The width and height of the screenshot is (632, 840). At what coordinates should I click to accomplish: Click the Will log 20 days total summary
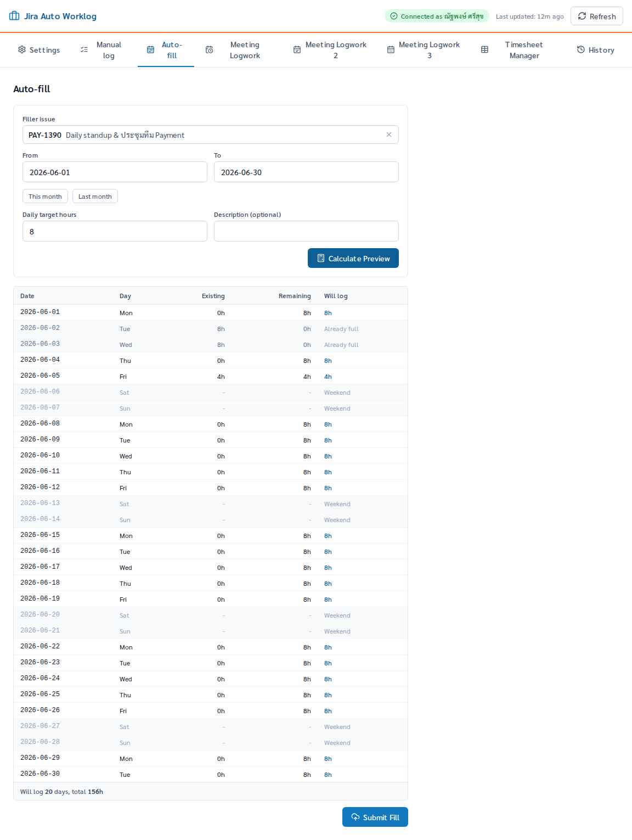(x=61, y=792)
